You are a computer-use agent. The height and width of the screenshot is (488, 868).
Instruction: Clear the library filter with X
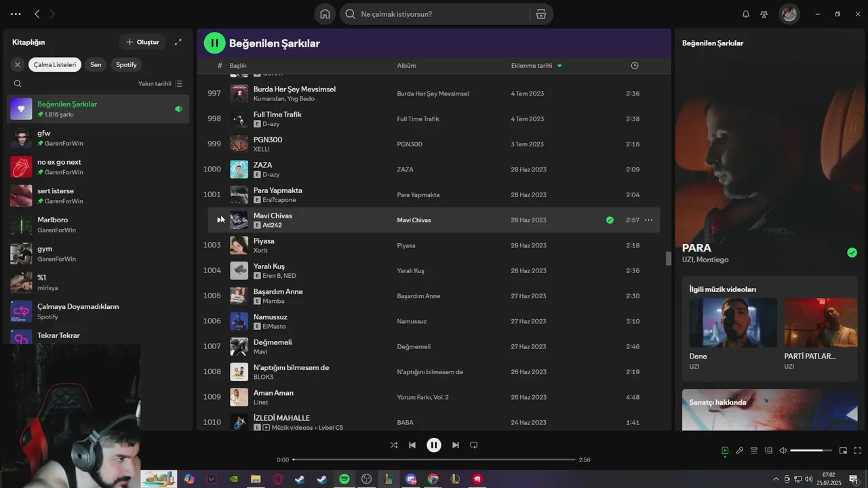pyautogui.click(x=18, y=64)
